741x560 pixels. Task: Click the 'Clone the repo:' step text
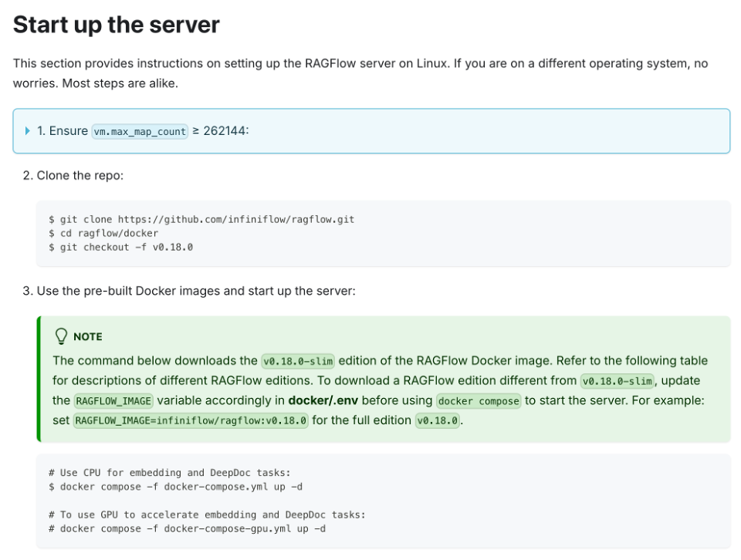(x=80, y=176)
